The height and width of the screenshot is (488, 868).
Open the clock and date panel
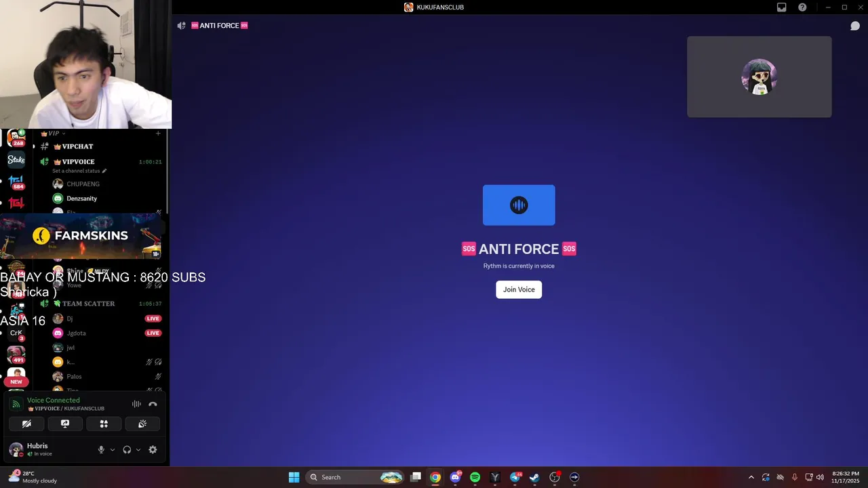[x=845, y=477]
